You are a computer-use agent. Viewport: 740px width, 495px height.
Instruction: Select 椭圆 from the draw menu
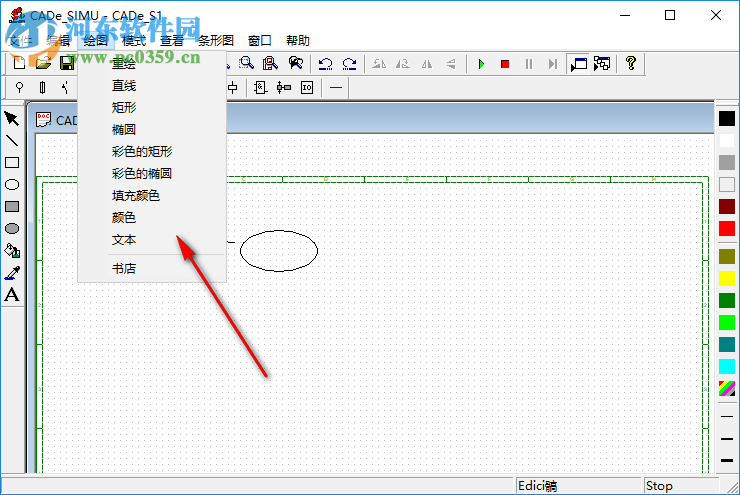tap(151, 130)
